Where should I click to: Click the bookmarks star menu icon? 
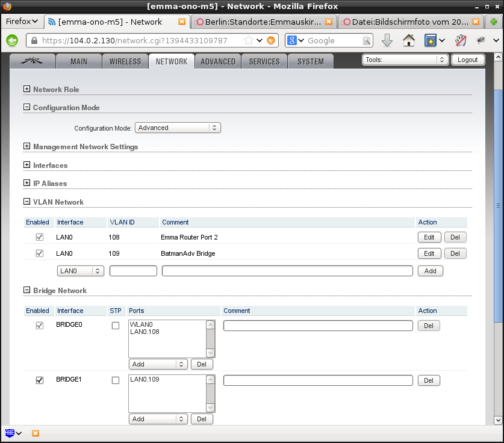[x=431, y=40]
